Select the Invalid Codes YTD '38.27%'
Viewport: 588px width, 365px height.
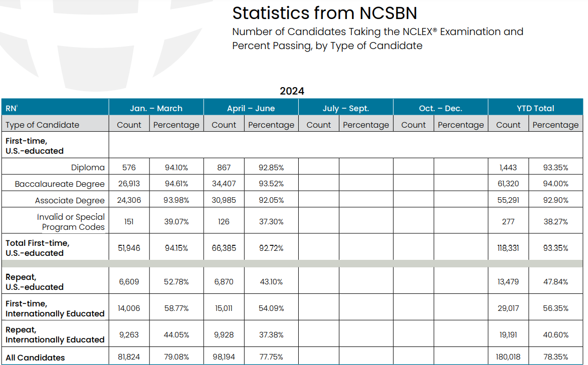[x=556, y=222]
